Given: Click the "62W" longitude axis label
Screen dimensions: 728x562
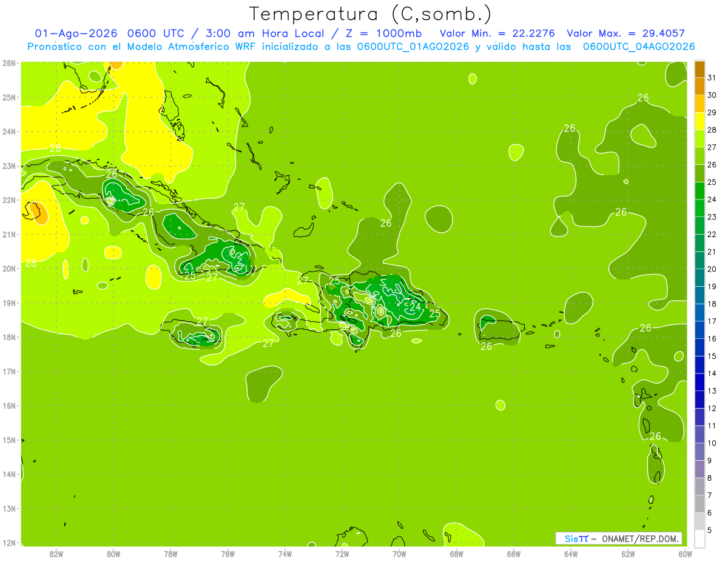Looking at the screenshot, I should point(628,554).
